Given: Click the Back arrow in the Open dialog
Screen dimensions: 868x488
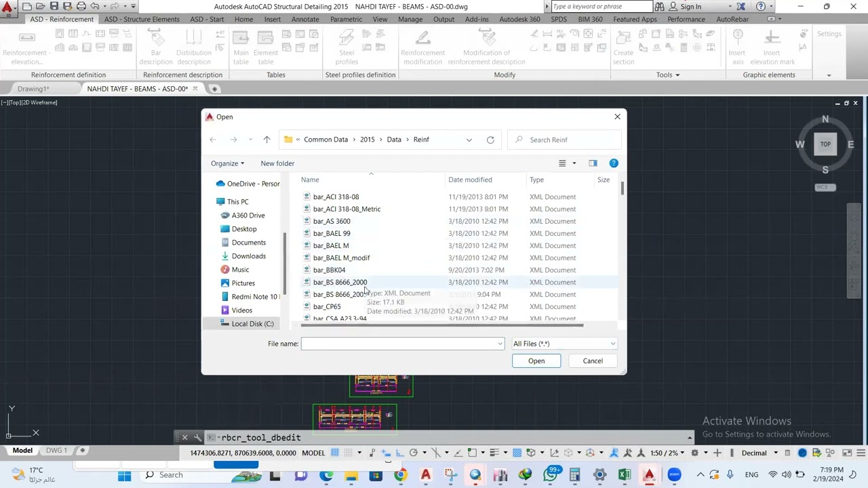Looking at the screenshot, I should click(x=213, y=140).
